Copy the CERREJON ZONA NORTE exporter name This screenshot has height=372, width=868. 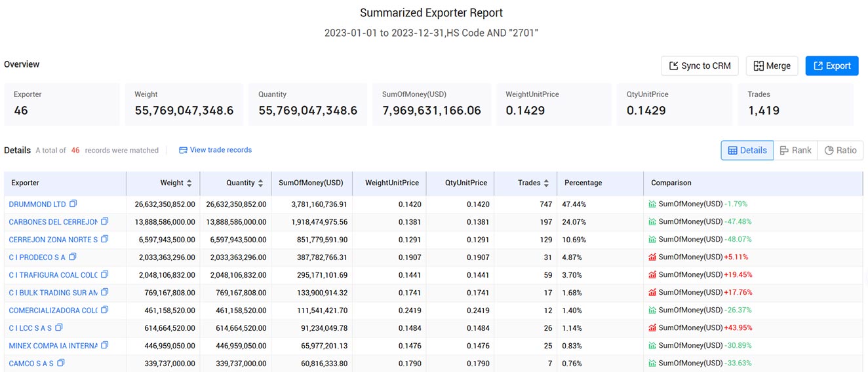coord(104,239)
